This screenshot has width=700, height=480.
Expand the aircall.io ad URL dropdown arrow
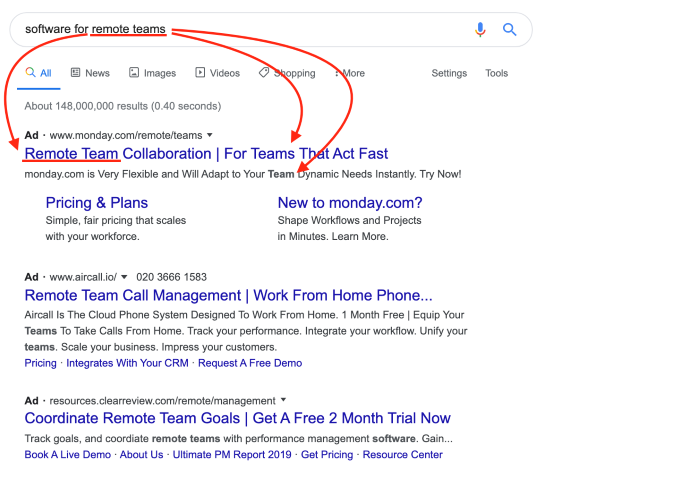click(x=124, y=277)
